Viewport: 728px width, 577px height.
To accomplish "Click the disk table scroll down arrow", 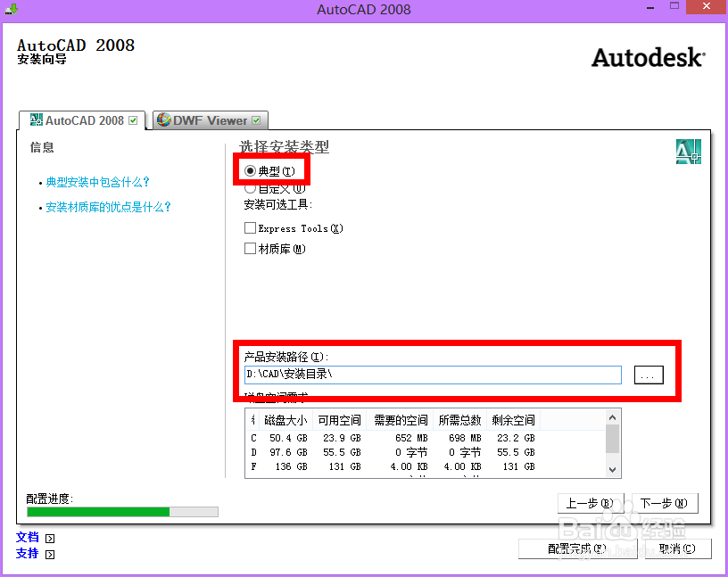I will pos(612,469).
